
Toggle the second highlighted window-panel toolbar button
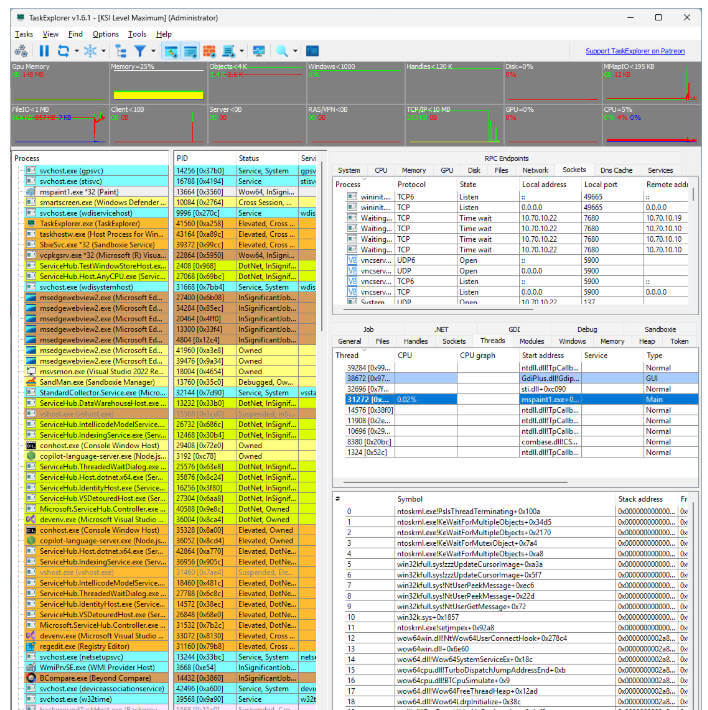pyautogui.click(x=190, y=51)
